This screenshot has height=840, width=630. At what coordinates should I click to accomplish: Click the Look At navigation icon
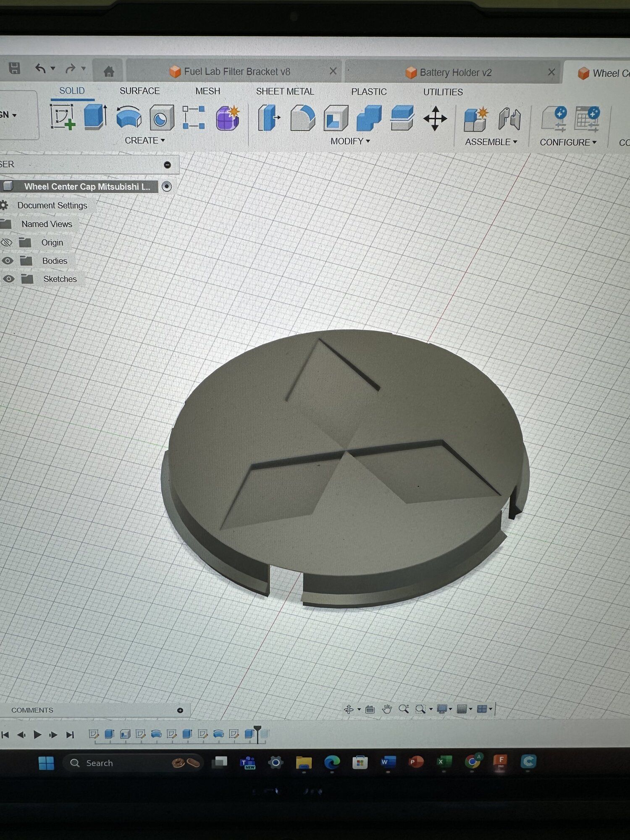(370, 709)
